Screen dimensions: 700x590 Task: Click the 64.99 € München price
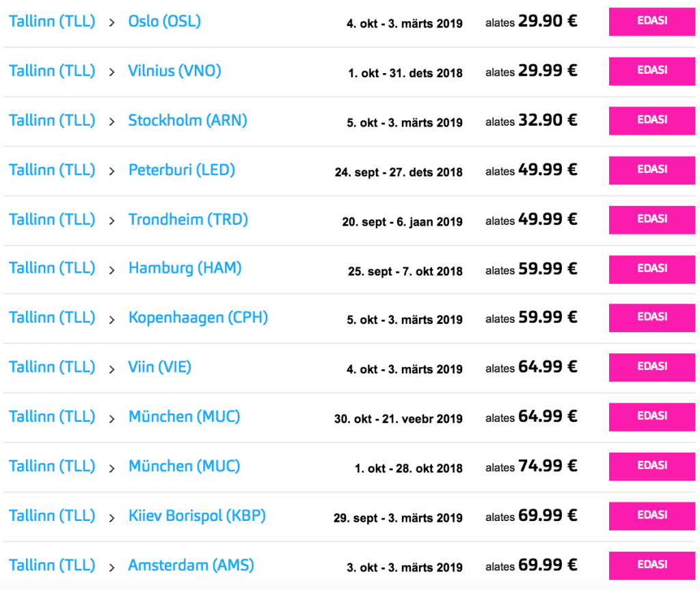(548, 416)
